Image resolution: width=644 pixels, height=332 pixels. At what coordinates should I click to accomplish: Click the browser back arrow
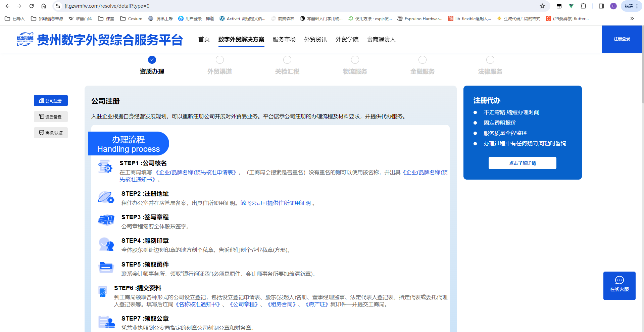[7, 6]
